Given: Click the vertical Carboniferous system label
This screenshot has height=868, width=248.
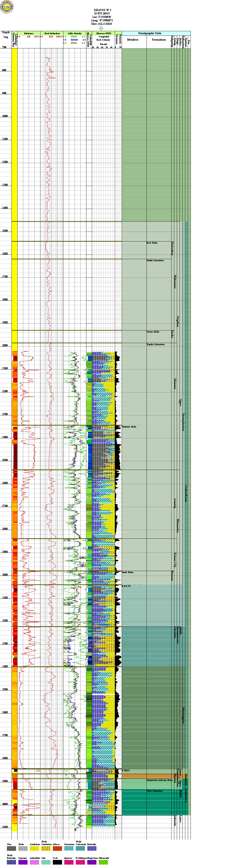Looking at the screenshot, I should click(x=186, y=494).
